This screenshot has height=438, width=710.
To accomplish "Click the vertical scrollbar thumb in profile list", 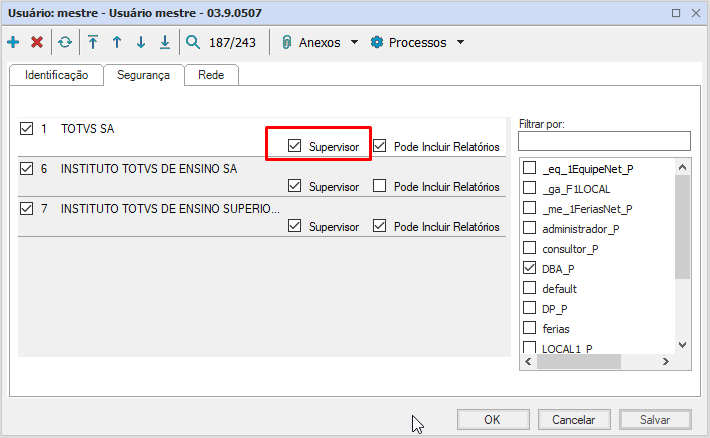I will [x=682, y=227].
